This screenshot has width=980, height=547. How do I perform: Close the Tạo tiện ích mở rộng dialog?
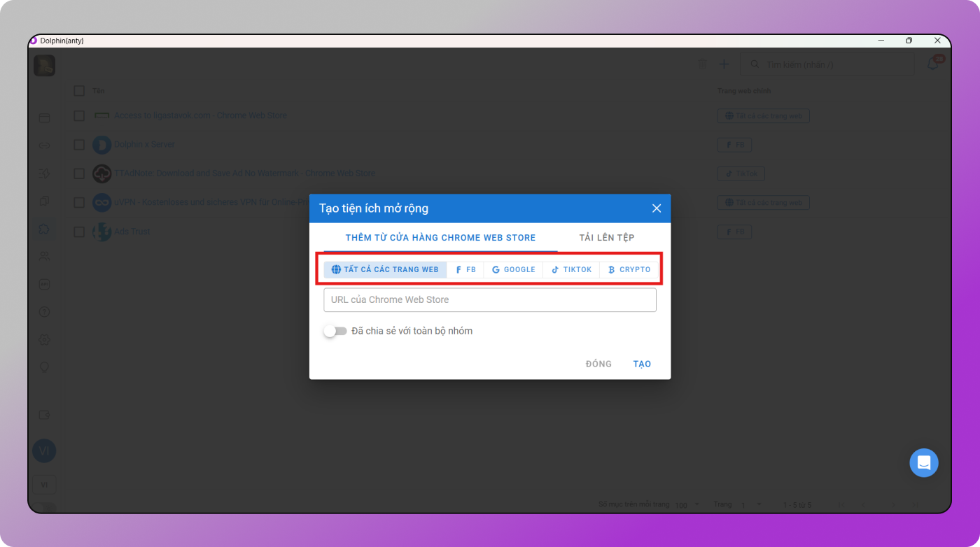656,208
